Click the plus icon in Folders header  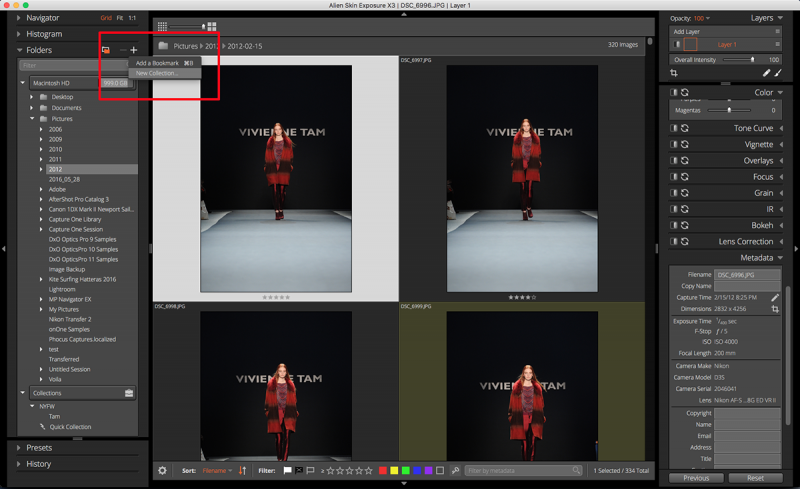point(134,50)
